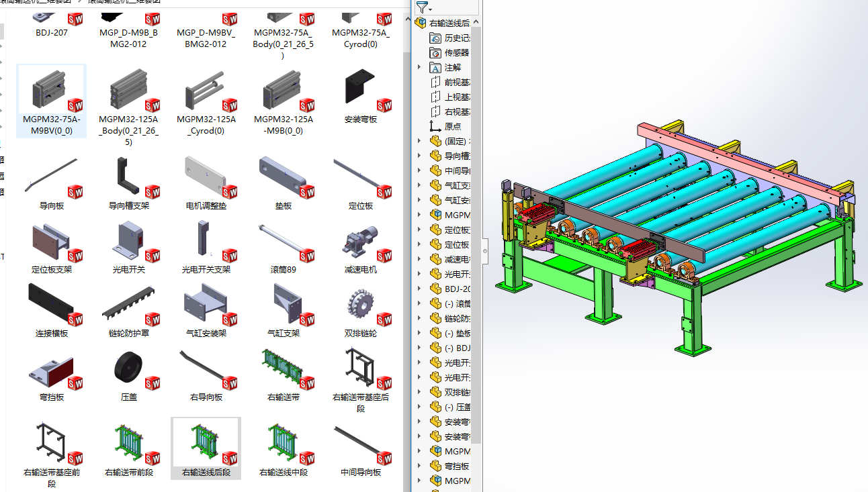
Task: Select the (-) 压盖 component in feature tree
Action: point(449,407)
